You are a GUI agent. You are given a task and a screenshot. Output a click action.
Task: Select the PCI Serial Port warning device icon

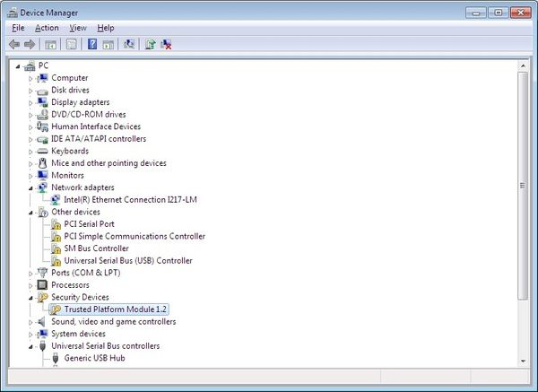pos(56,224)
